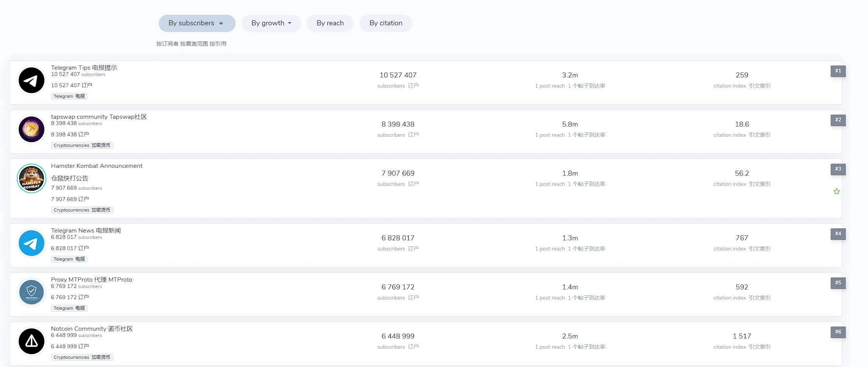
Task: Click the Cryptocurrencies tag under tapswap community
Action: [x=82, y=145]
